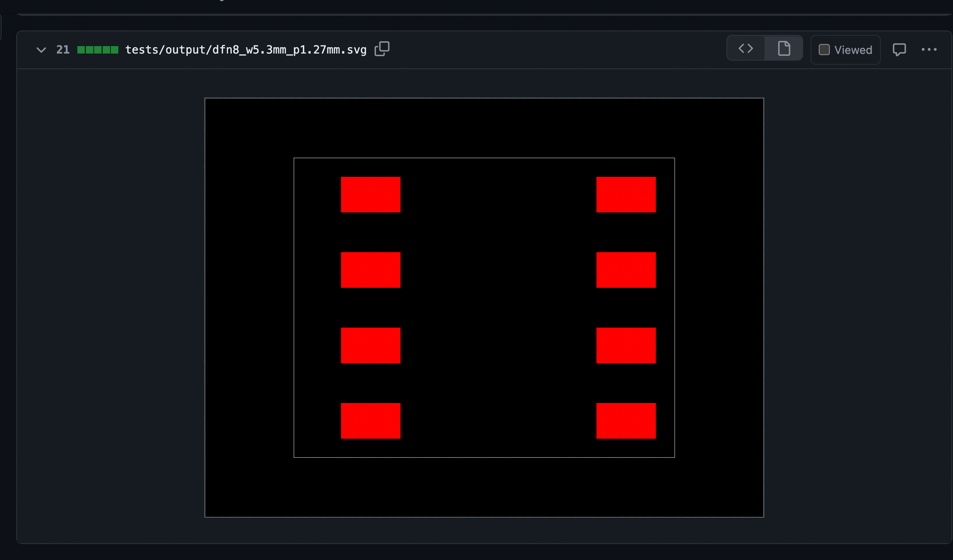Collapse the dfn8 svg file diff
The image size is (953, 560).
41,50
